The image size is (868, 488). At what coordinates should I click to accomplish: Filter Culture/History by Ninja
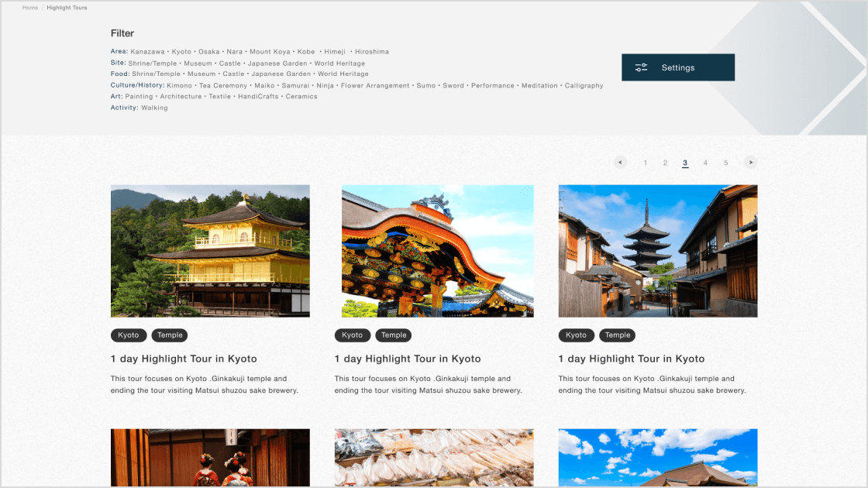pyautogui.click(x=325, y=85)
